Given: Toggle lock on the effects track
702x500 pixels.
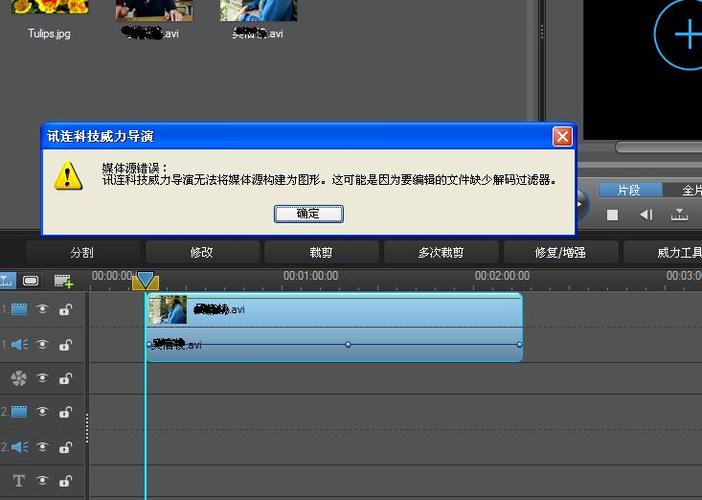Looking at the screenshot, I should [x=65, y=379].
